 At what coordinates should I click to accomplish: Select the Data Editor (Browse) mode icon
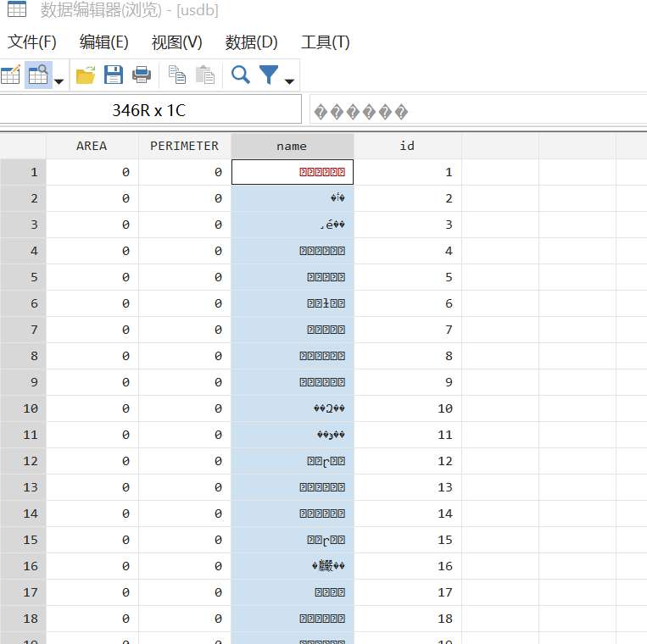[x=38, y=75]
